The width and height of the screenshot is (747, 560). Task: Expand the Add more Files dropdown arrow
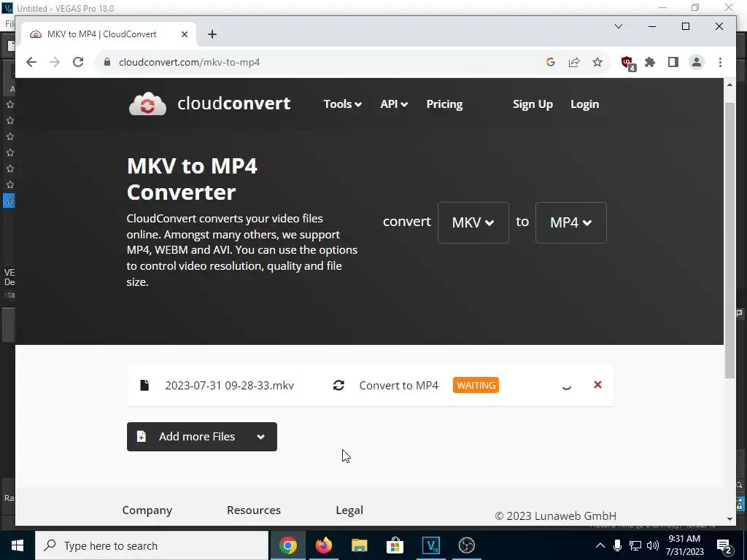tap(261, 437)
